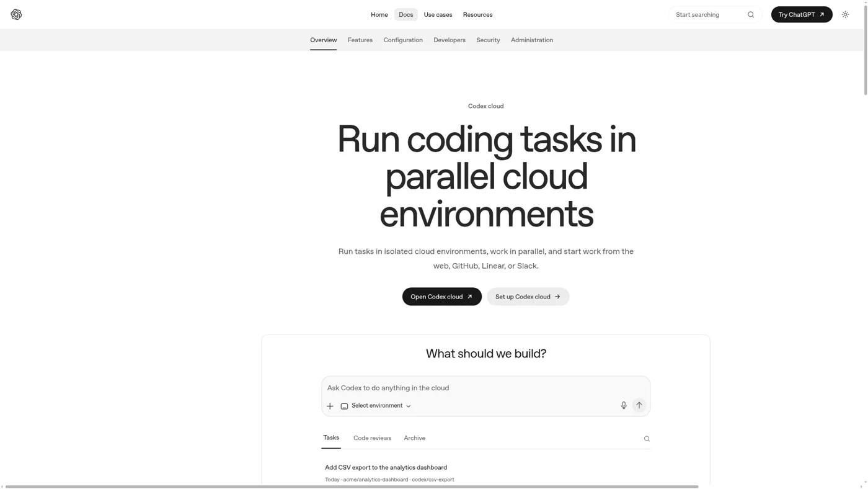The image size is (868, 489).
Task: Go to the Administration tab
Action: [x=532, y=40]
